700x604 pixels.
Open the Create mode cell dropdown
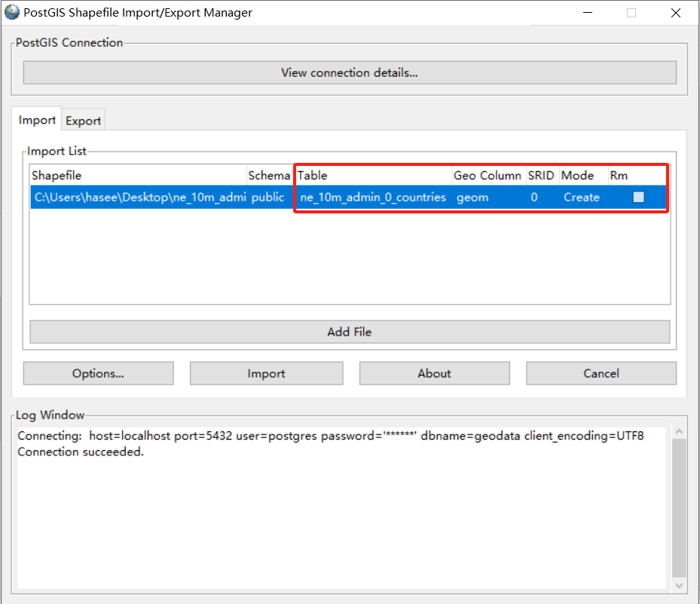click(582, 197)
